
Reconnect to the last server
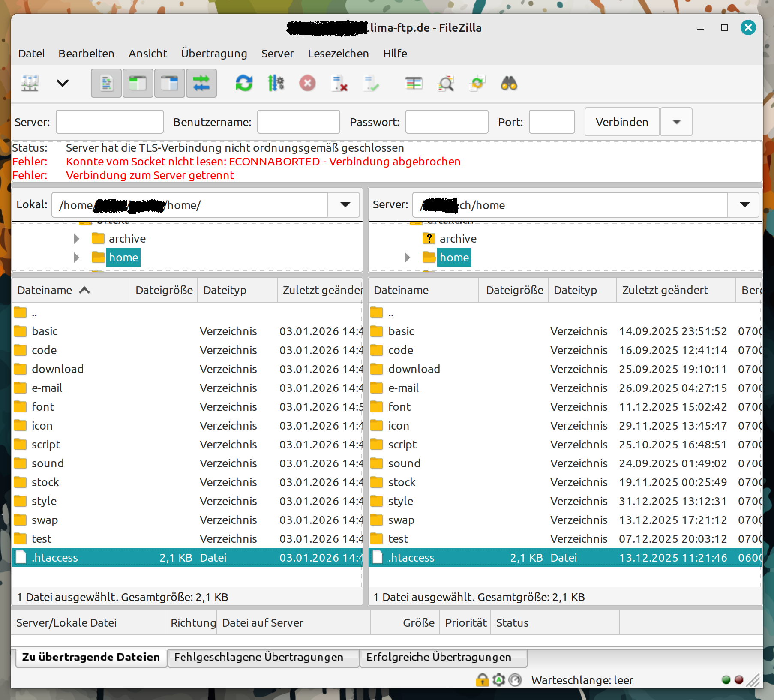pyautogui.click(x=371, y=83)
